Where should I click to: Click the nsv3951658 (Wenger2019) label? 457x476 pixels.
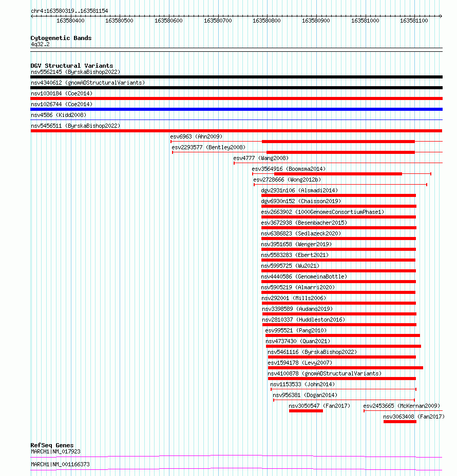(x=297, y=244)
